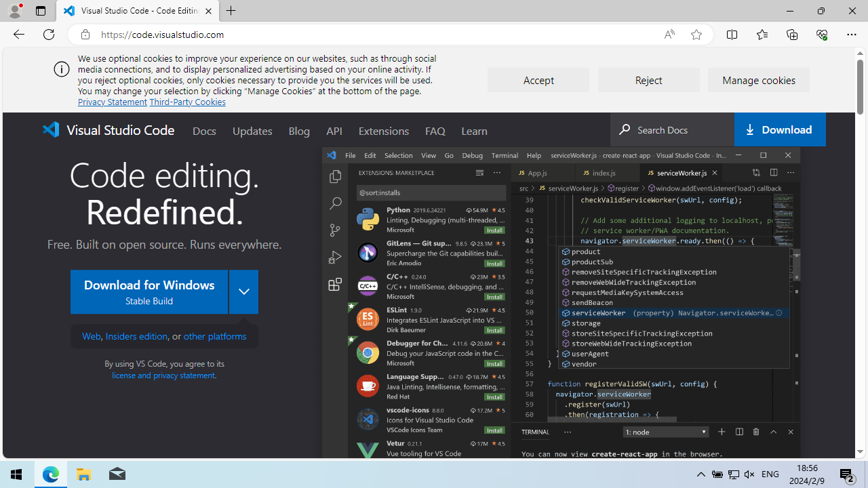Screen dimensions: 868x488
Task: Open File Explorer from taskbar
Action: 84,474
